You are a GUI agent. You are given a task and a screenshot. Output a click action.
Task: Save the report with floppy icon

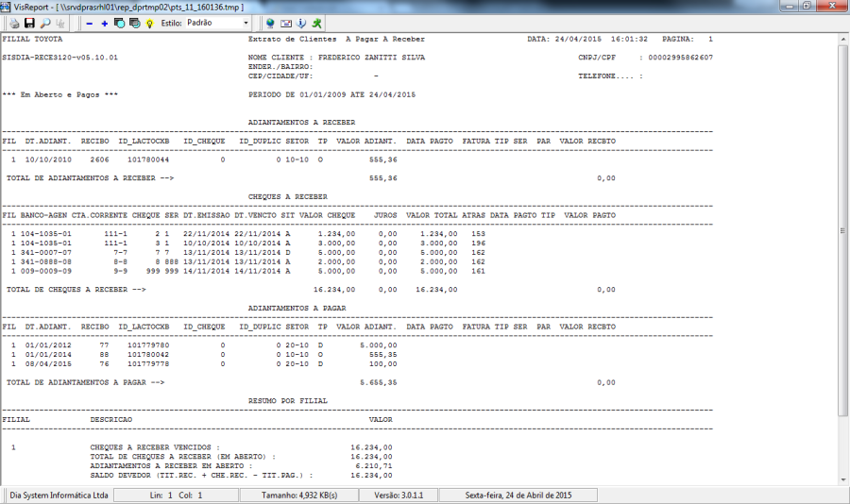[x=29, y=24]
